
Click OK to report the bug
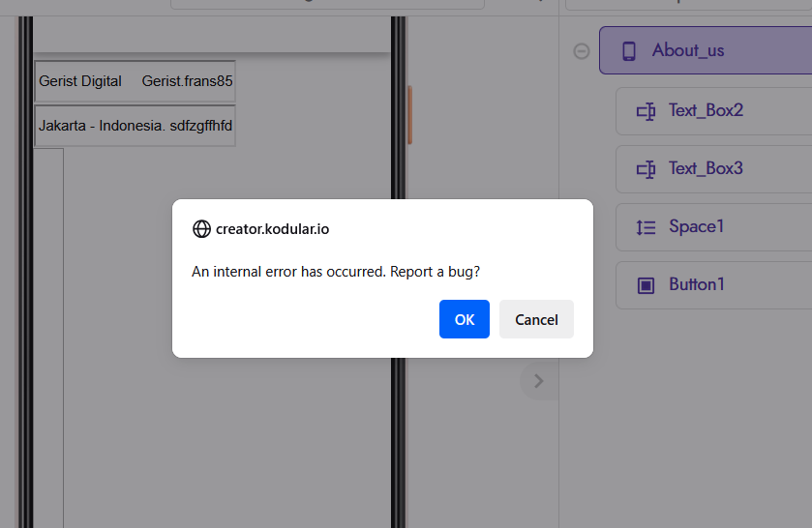pyautogui.click(x=464, y=319)
